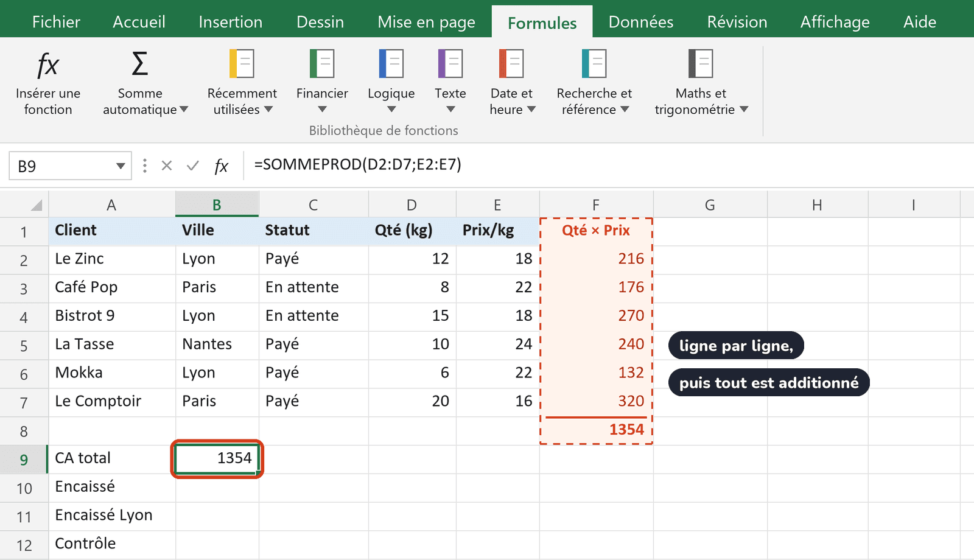Open the Récemment utilisées function book icon

pyautogui.click(x=242, y=63)
